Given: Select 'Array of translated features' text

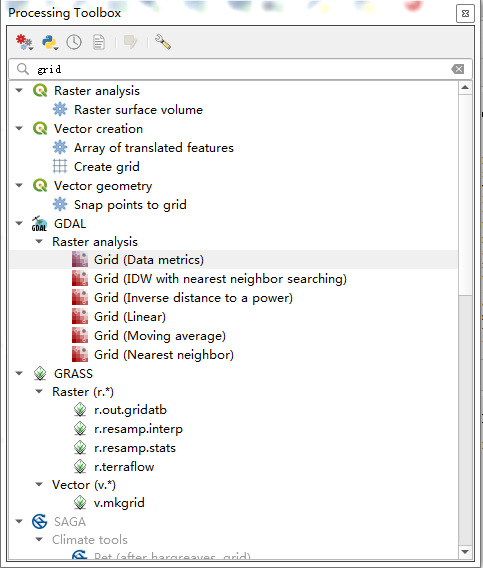Looking at the screenshot, I should (154, 147).
